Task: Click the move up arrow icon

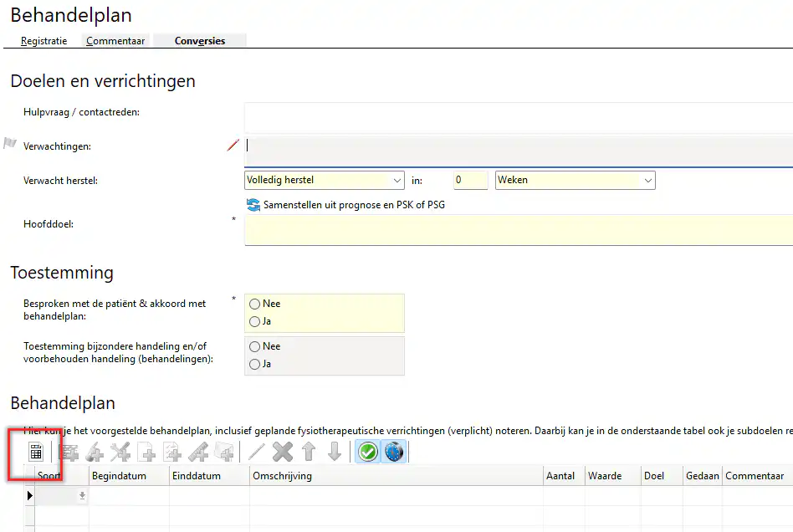Action: (309, 452)
